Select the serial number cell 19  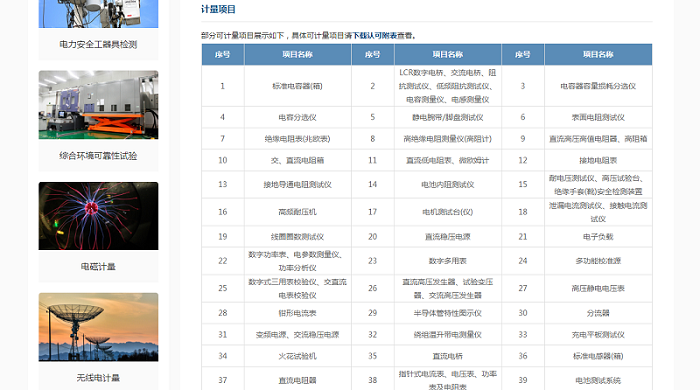[x=223, y=236]
